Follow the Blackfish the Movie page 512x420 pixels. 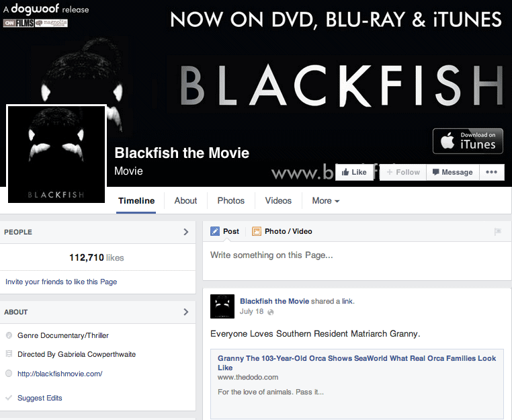403,172
